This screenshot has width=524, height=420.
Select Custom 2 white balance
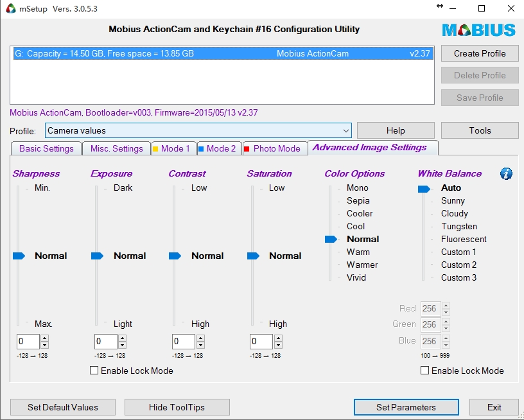(x=459, y=265)
